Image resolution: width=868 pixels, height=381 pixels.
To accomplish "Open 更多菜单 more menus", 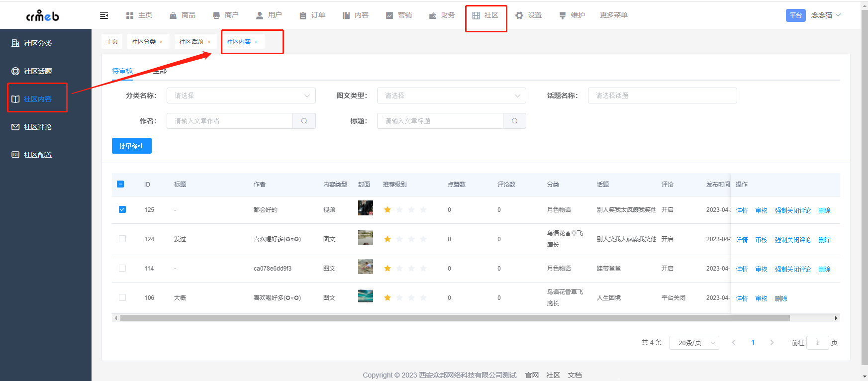I will [x=614, y=15].
